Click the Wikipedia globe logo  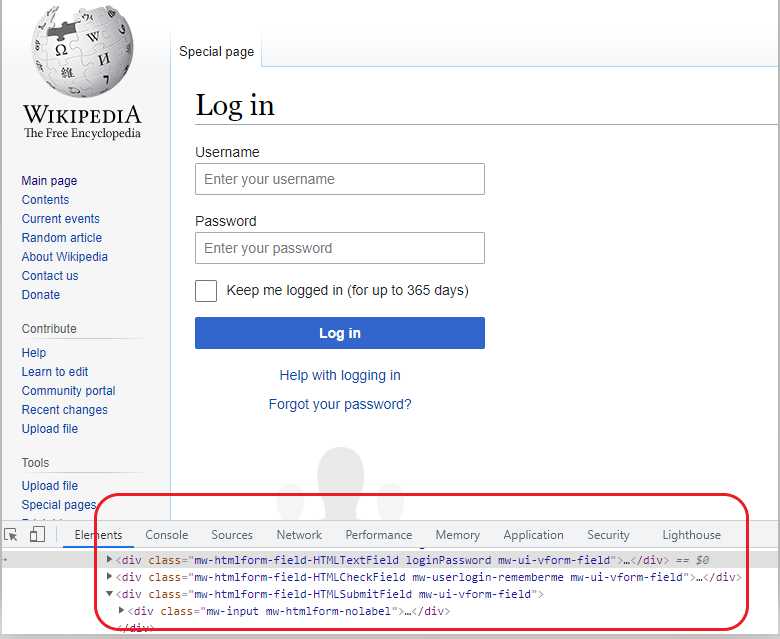click(x=83, y=51)
